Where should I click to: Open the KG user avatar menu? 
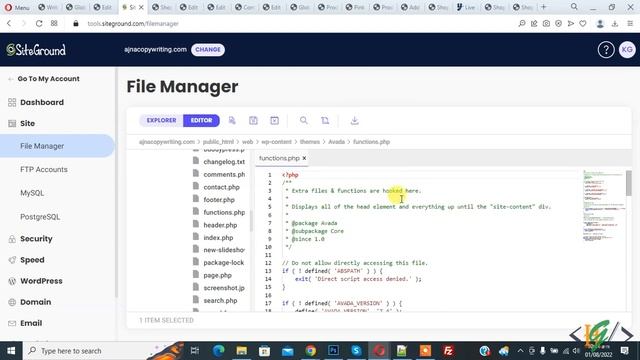coord(627,50)
